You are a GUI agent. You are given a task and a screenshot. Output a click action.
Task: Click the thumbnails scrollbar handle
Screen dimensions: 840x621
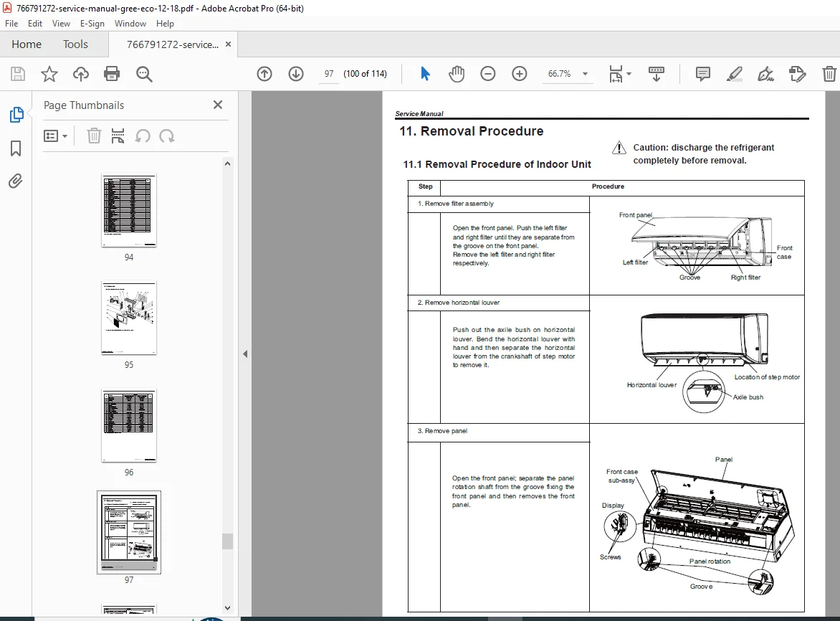(228, 541)
